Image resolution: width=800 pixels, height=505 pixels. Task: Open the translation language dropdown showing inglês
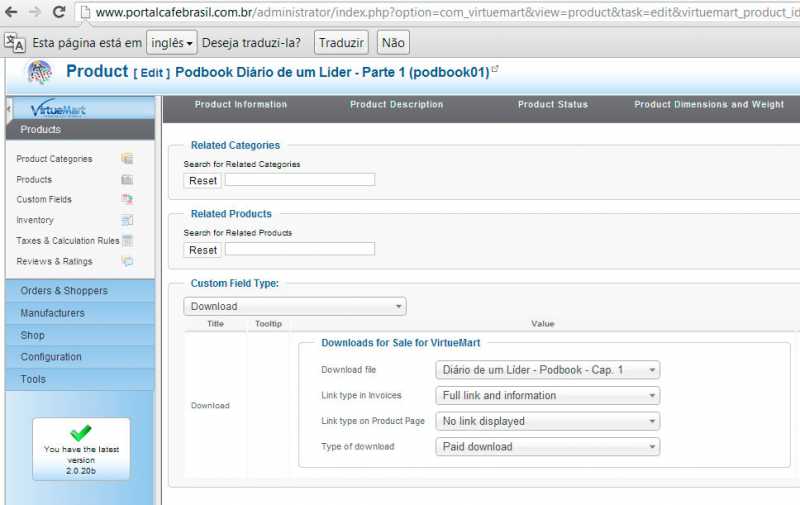point(171,43)
